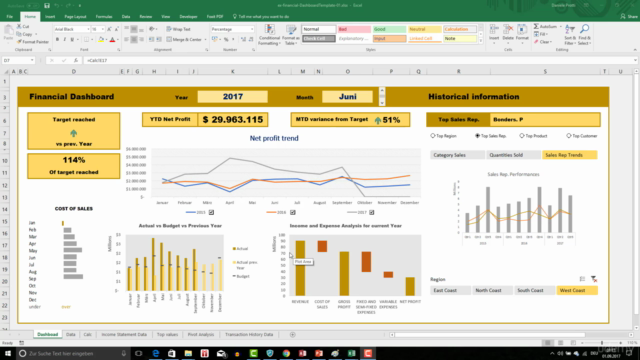Switch to the Formulas ribbon tab

[104, 17]
